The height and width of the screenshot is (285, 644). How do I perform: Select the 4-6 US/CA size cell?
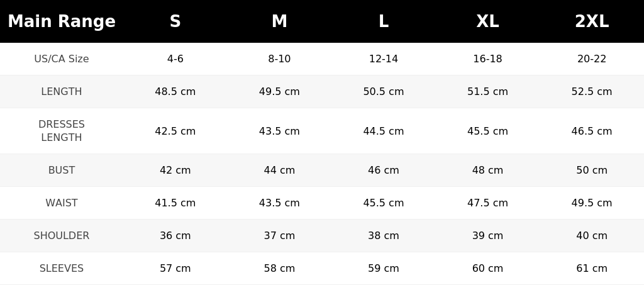pyautogui.click(x=175, y=59)
